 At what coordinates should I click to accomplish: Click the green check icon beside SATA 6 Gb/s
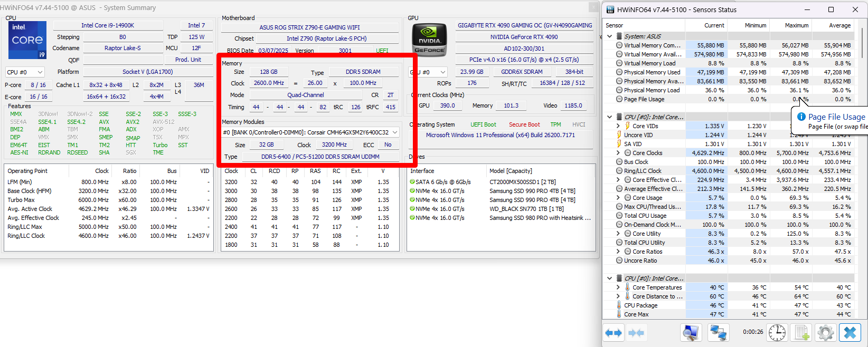[412, 182]
